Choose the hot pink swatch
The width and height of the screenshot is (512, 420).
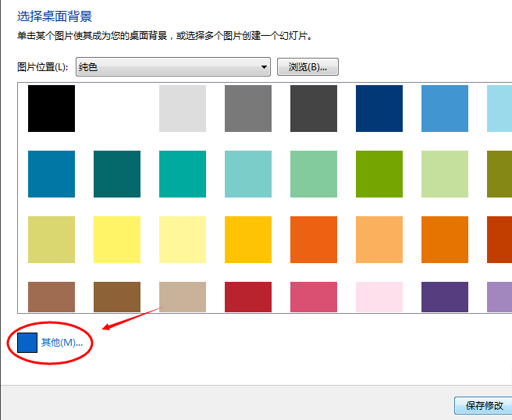click(x=314, y=297)
